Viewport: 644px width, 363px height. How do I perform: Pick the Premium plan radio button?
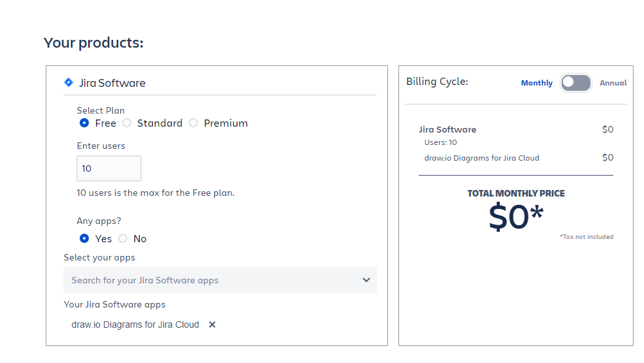point(193,123)
